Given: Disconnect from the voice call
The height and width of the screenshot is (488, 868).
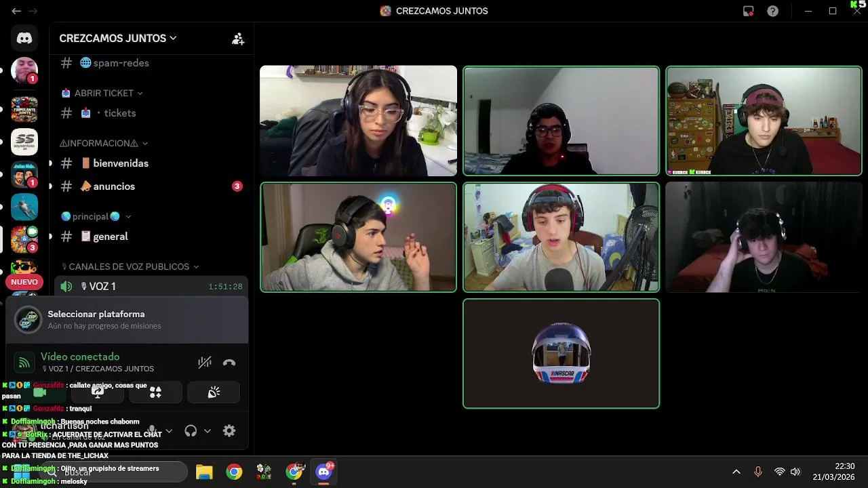Looking at the screenshot, I should [x=229, y=363].
